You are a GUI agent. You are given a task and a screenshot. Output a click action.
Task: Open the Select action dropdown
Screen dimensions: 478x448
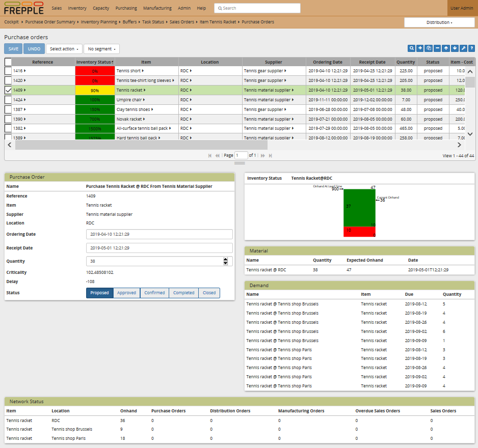pyautogui.click(x=64, y=49)
